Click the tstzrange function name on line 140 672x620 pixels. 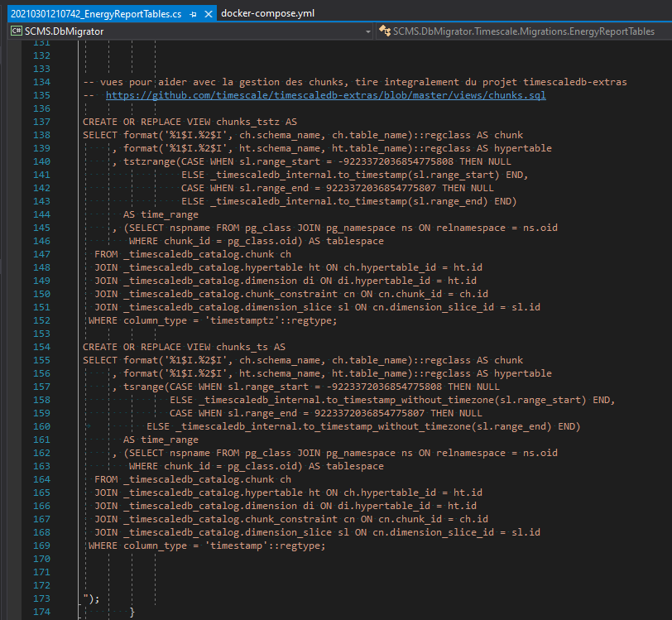click(151, 161)
